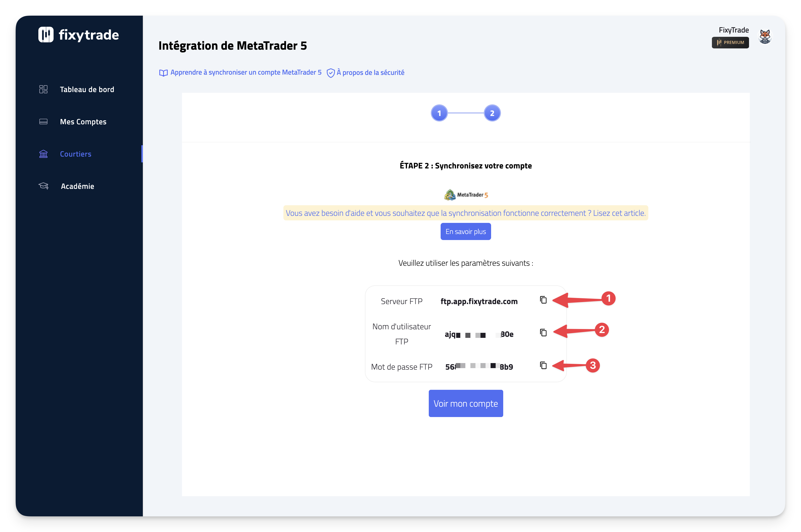Viewport: 801px width, 532px height.
Task: Click the Mes Comptes card icon
Action: click(x=43, y=122)
